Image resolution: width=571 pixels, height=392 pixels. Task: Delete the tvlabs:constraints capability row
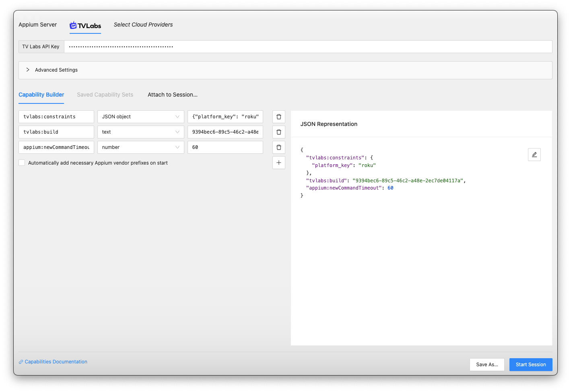pyautogui.click(x=279, y=117)
